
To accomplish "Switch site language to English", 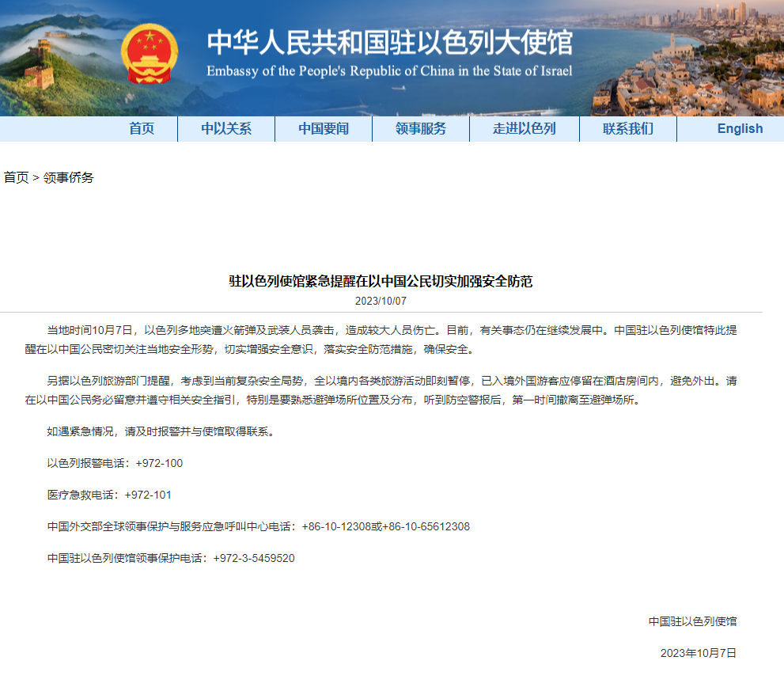I will 740,129.
